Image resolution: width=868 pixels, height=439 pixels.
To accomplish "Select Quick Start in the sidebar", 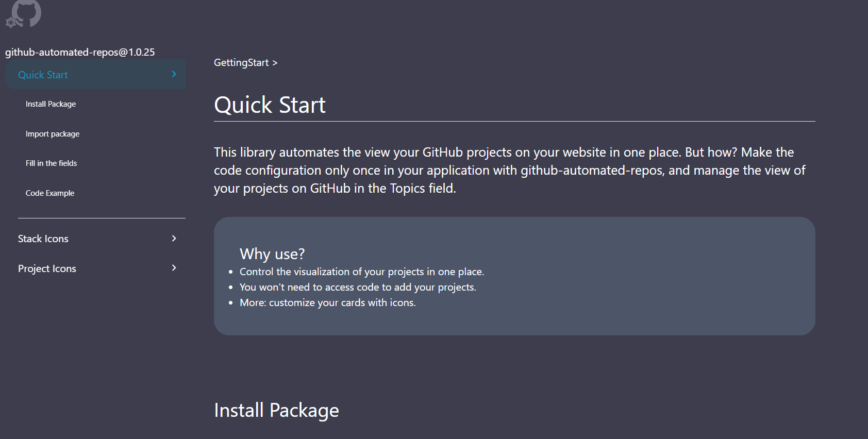I will click(43, 75).
